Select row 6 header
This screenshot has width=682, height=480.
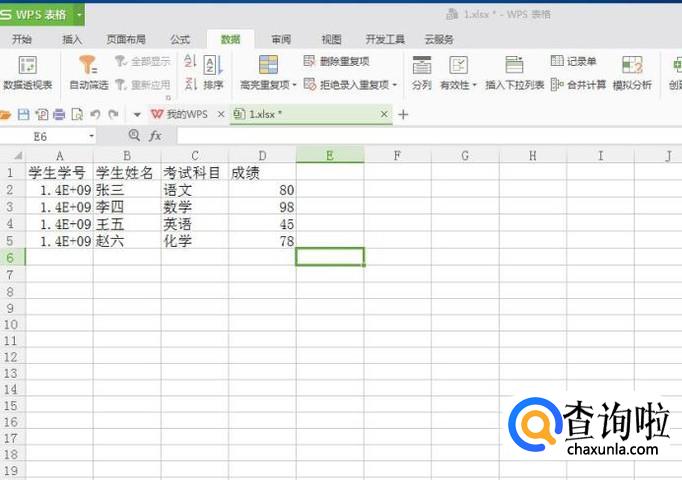click(13, 257)
